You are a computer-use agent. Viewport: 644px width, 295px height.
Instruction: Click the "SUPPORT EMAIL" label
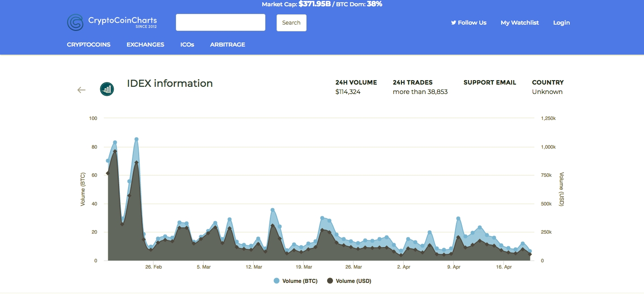click(490, 82)
